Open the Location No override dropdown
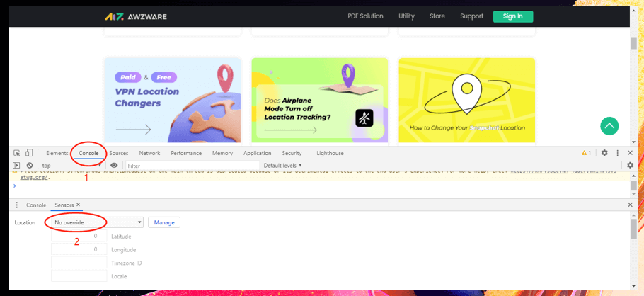644x296 pixels. [98, 222]
